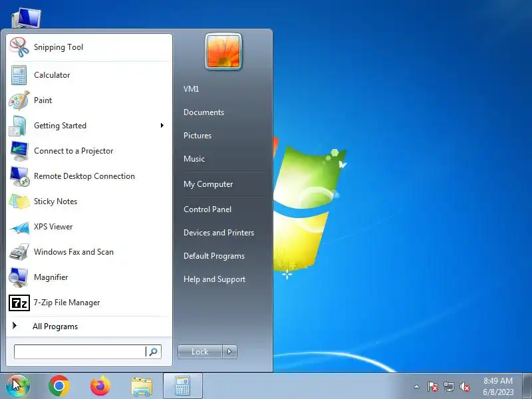Open VM1 user folder
The width and height of the screenshot is (532, 399).
(191, 89)
